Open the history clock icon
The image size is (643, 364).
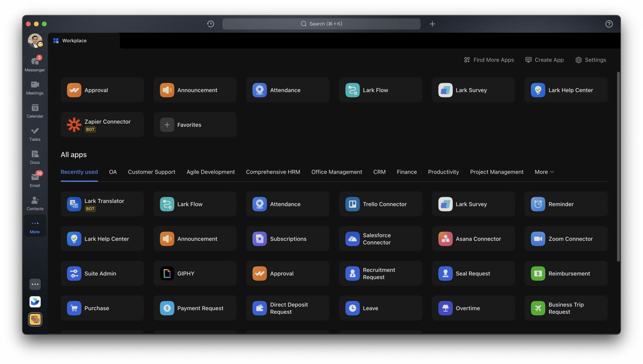pyautogui.click(x=211, y=24)
